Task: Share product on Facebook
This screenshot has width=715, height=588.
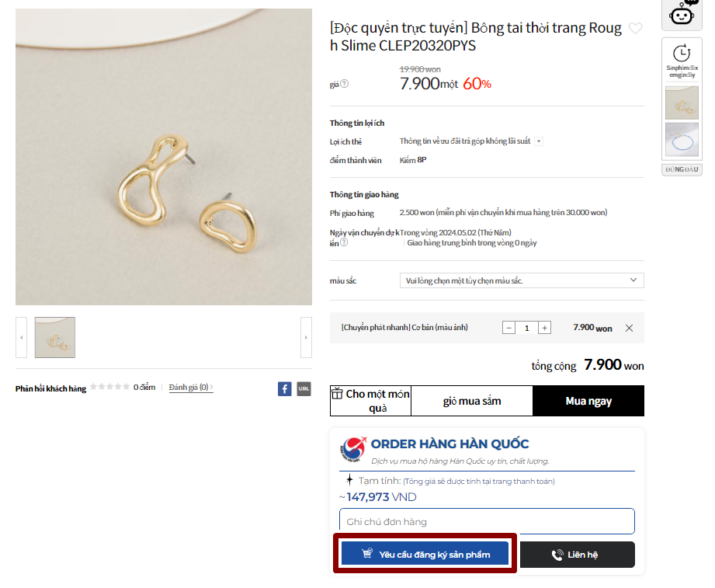Action: tap(285, 388)
